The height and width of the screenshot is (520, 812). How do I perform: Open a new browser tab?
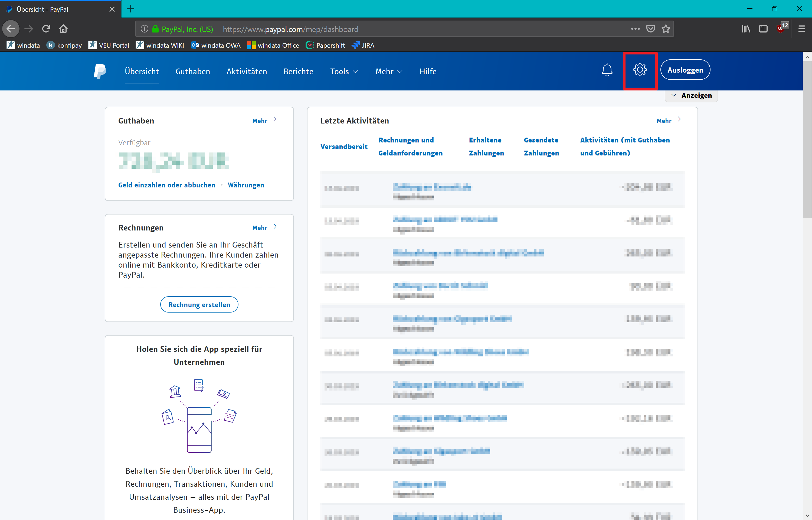[130, 9]
